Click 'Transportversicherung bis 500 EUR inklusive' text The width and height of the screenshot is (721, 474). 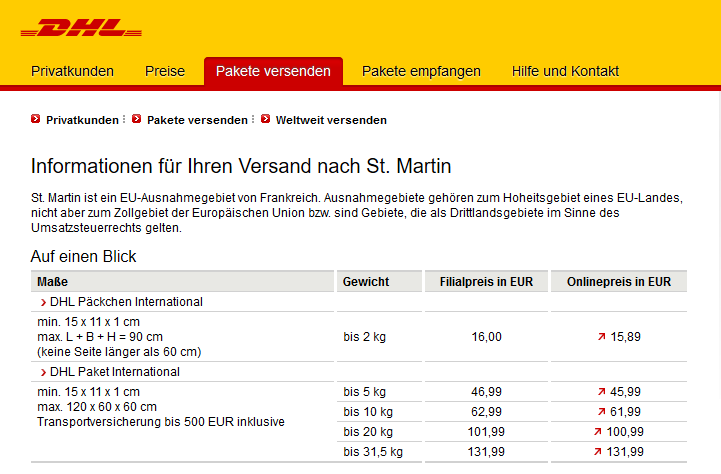tap(161, 422)
